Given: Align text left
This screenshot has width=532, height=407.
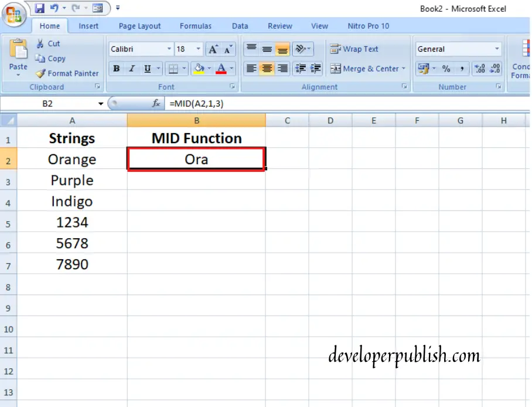Looking at the screenshot, I should pyautogui.click(x=251, y=69).
